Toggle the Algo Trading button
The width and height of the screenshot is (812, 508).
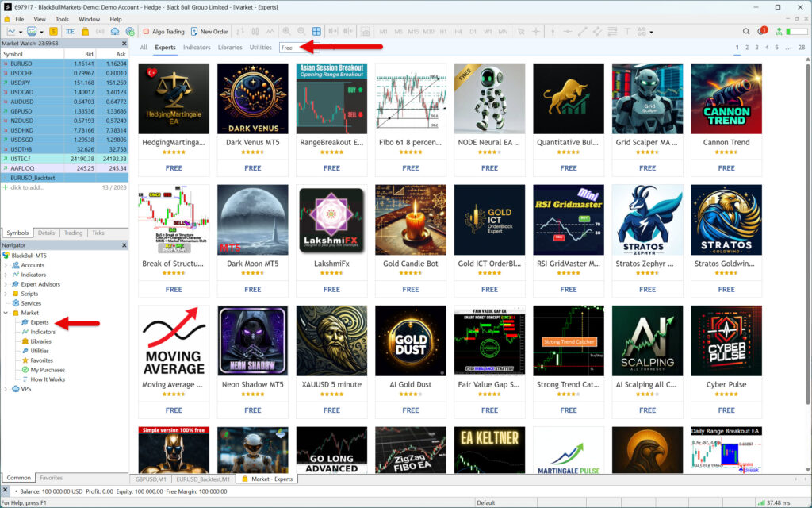[163, 32]
